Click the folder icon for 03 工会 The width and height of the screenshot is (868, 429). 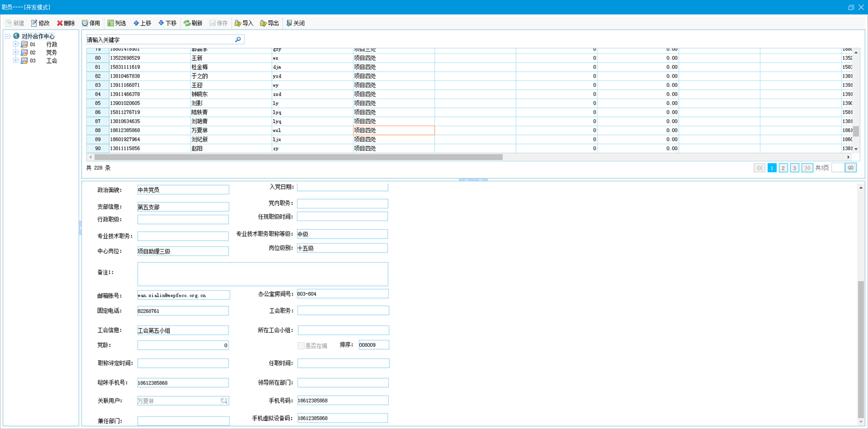pyautogui.click(x=24, y=60)
